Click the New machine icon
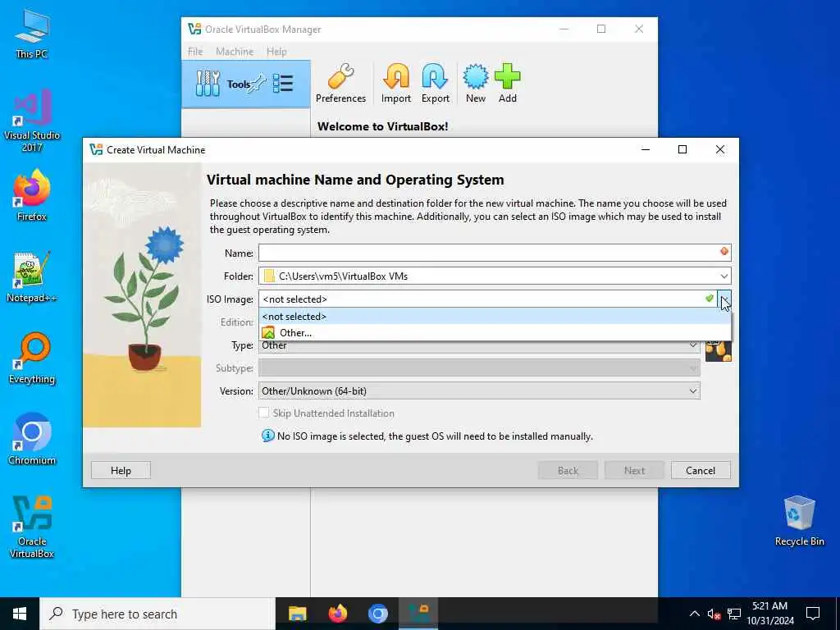This screenshot has height=630, width=840. 476,84
